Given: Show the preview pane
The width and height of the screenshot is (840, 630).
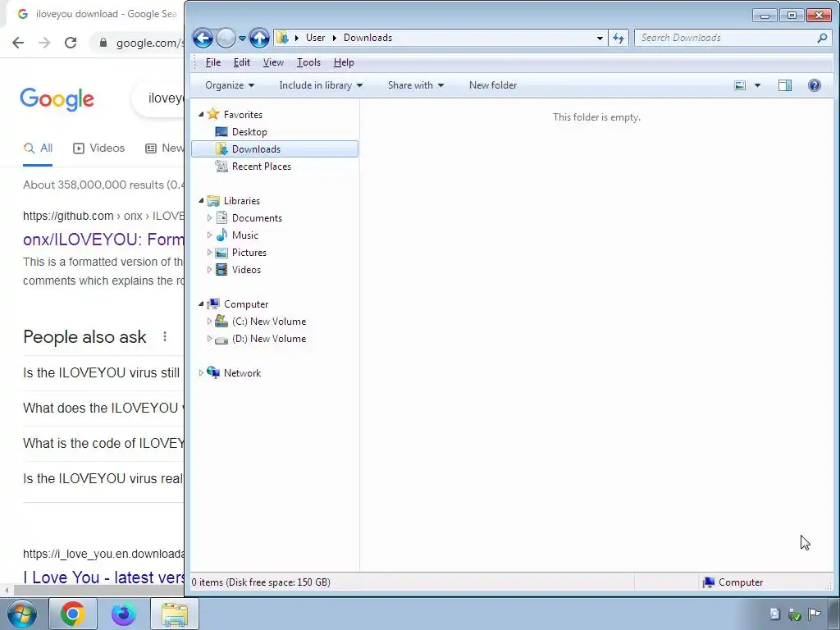Looking at the screenshot, I should 785,85.
